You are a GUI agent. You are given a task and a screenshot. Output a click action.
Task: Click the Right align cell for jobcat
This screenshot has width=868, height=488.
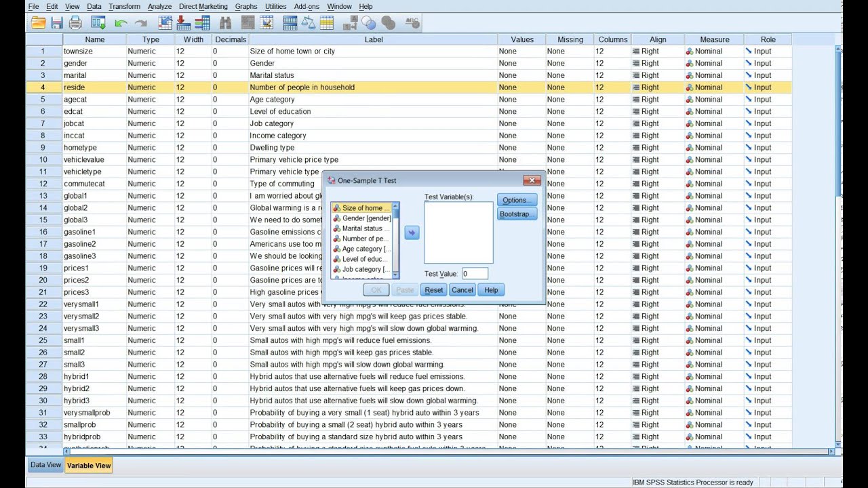point(658,123)
